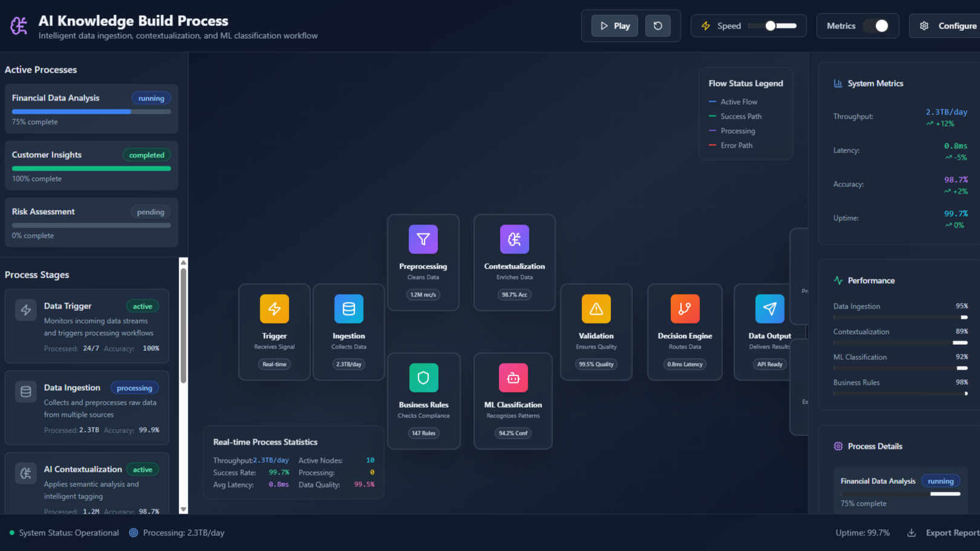This screenshot has width=980, height=551.
Task: Click the Validation warning triangle icon
Action: 596,309
